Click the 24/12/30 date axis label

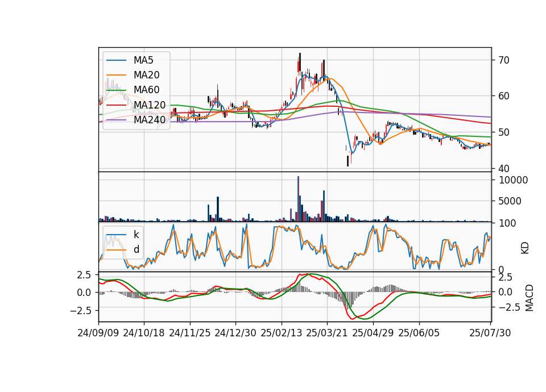point(235,333)
